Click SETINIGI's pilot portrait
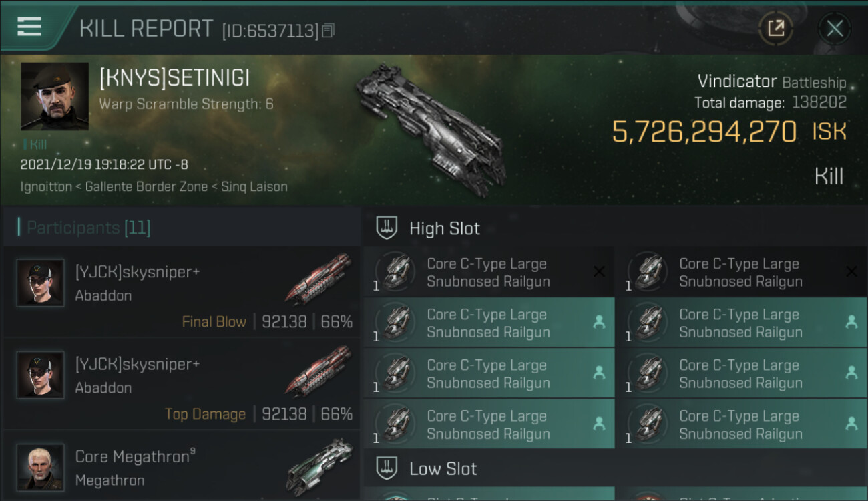The image size is (868, 501). pos(55,96)
